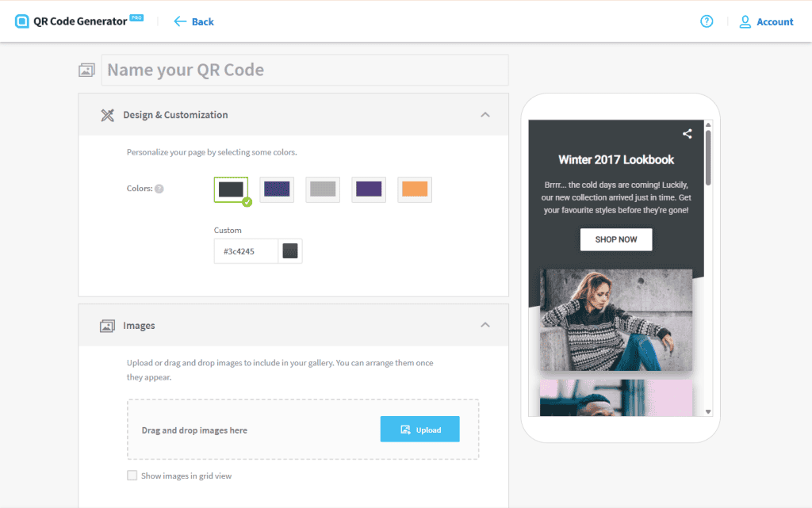The height and width of the screenshot is (508, 812).
Task: Click the image icon beside the name field
Action: coord(86,69)
